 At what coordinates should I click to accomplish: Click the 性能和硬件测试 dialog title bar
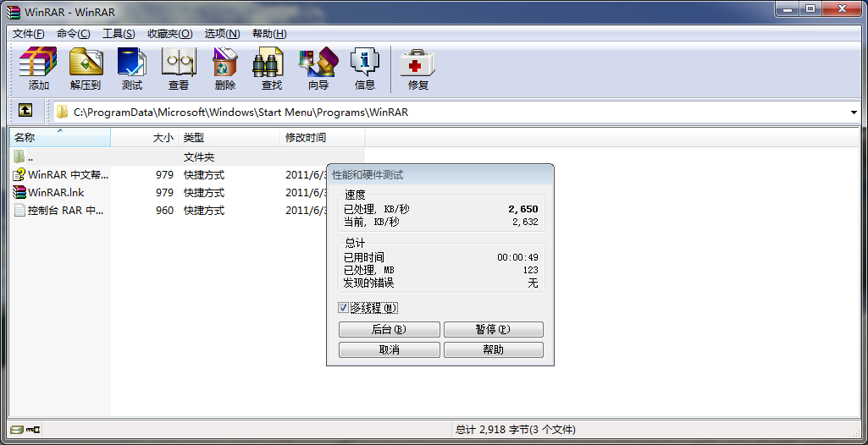point(440,175)
